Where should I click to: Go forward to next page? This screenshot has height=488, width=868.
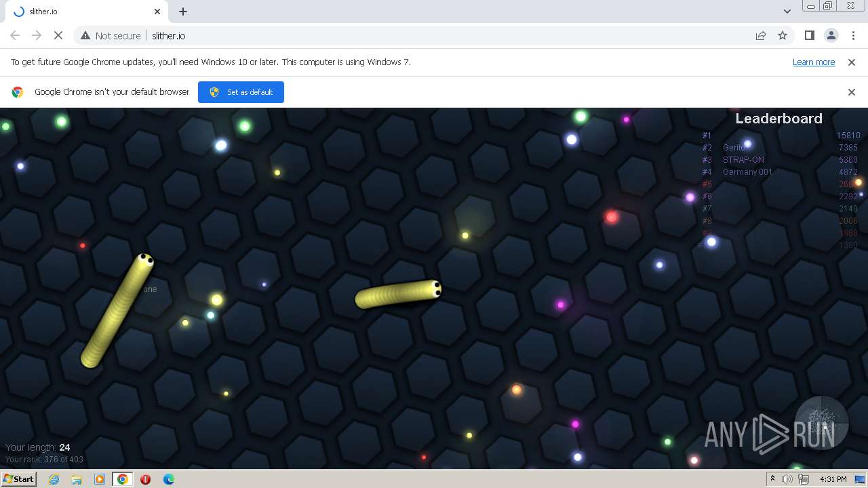tap(37, 35)
